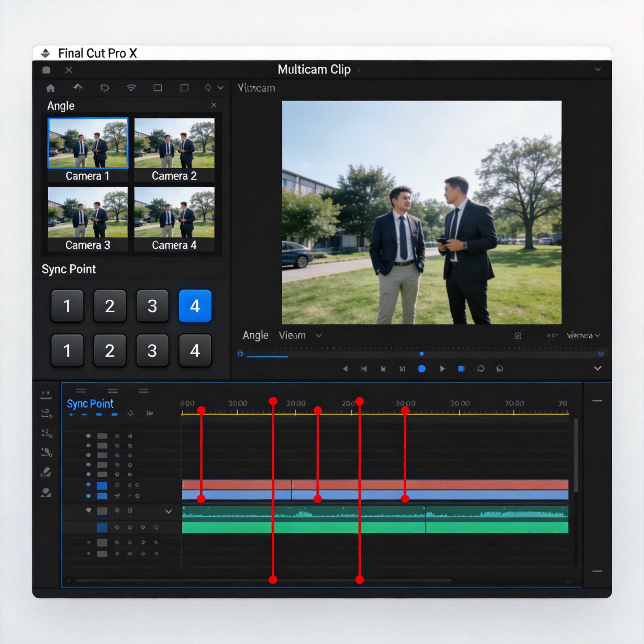Click the Wi-Fi signal icon in browser toolbar

[x=131, y=88]
